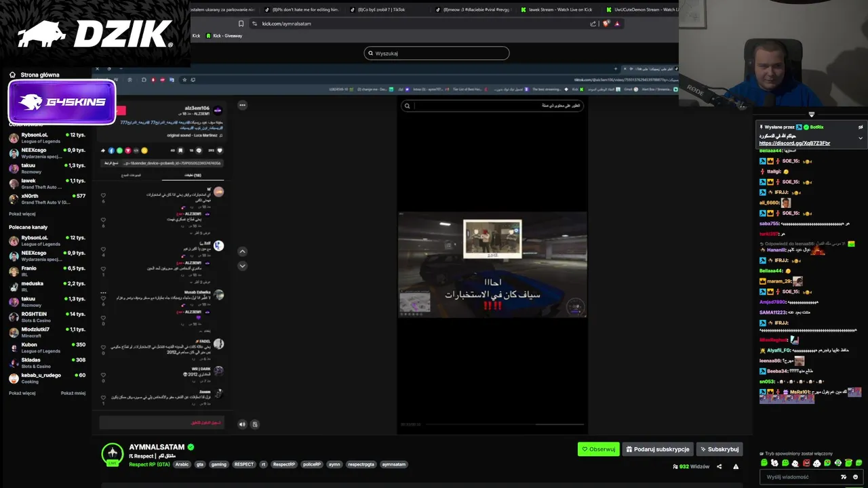Open alz3em106 TikTok profile name
This screenshot has height=488, width=868.
pyautogui.click(x=197, y=108)
